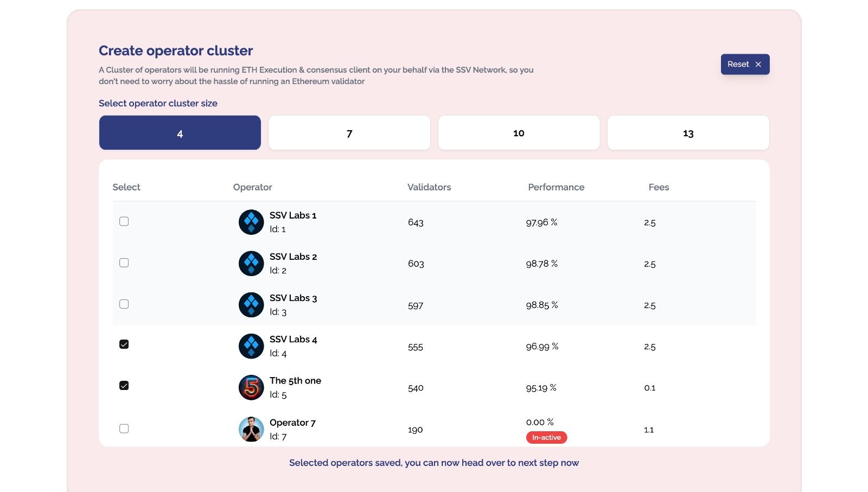Uncheck the SSV Labs 4 checkbox
This screenshot has width=868, height=492.
point(124,344)
